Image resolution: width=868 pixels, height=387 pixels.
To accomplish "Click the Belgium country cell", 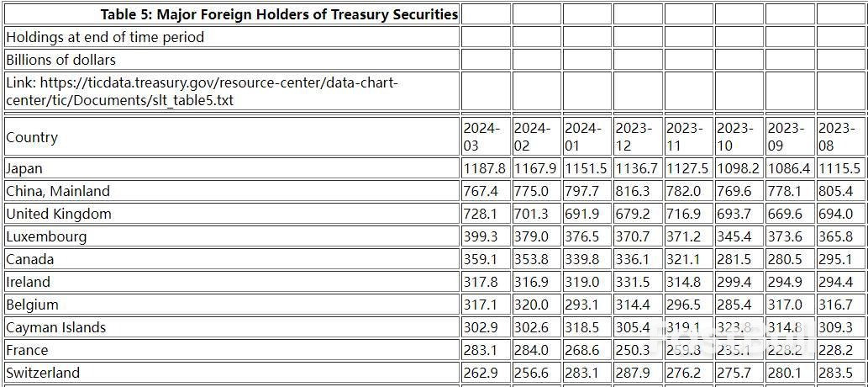I will tap(33, 305).
